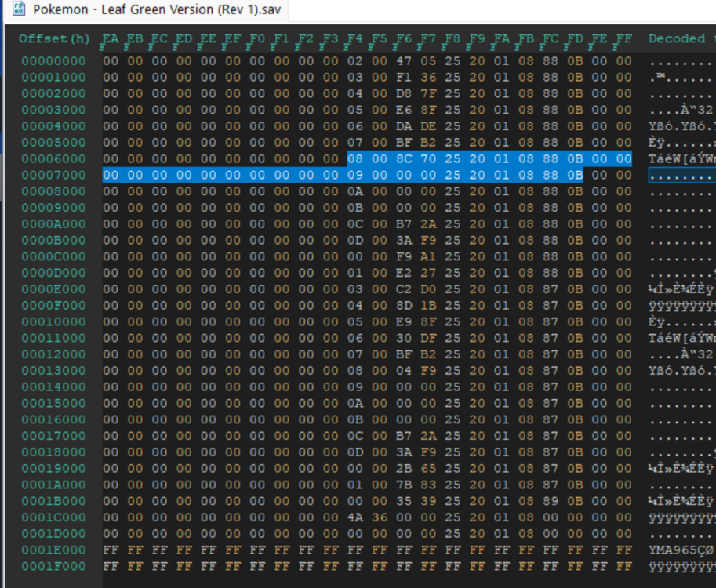Click byte C2 in row 0000E000
This screenshot has width=716, height=588.
point(404,289)
